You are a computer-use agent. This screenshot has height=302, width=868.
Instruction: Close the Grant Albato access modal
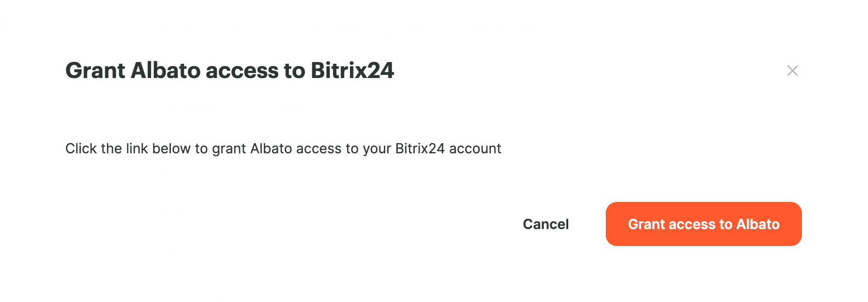click(x=792, y=71)
